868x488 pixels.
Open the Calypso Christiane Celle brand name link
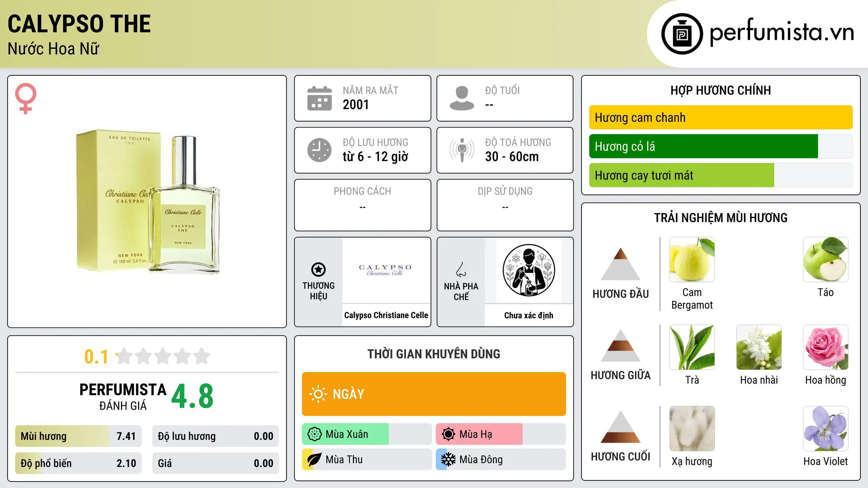(386, 315)
